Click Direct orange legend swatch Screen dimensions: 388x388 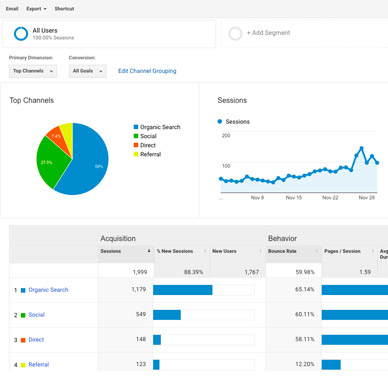(136, 145)
